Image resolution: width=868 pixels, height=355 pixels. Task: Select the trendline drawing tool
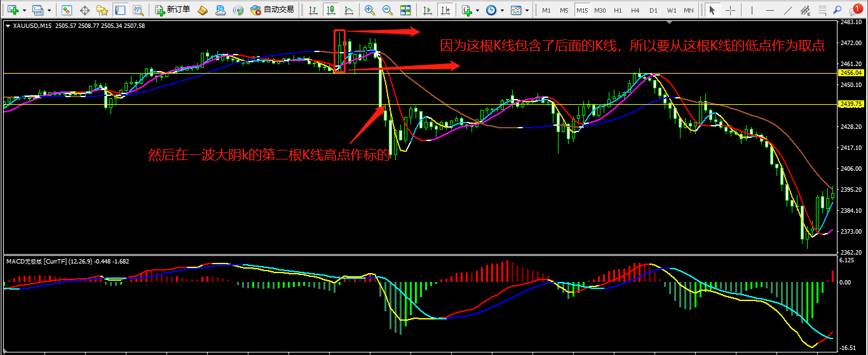coord(788,10)
